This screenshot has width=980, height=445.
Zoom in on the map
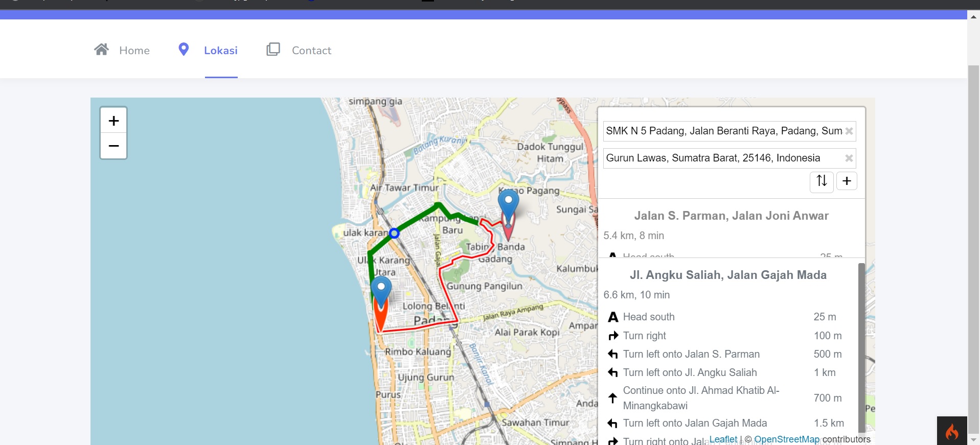point(113,121)
